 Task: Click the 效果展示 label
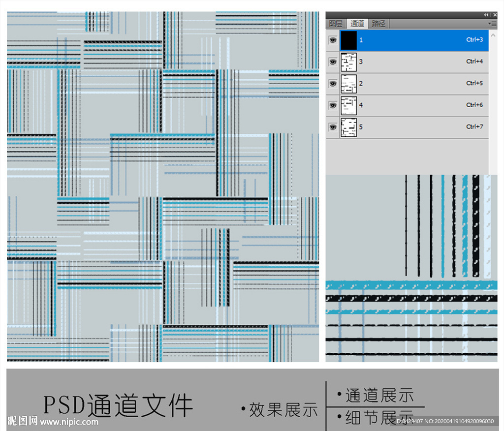pos(283,409)
